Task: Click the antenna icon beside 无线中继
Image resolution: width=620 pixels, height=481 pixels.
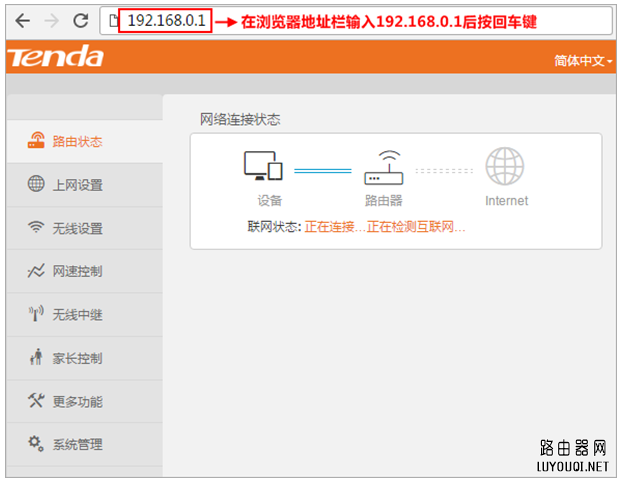Action: pos(36,315)
